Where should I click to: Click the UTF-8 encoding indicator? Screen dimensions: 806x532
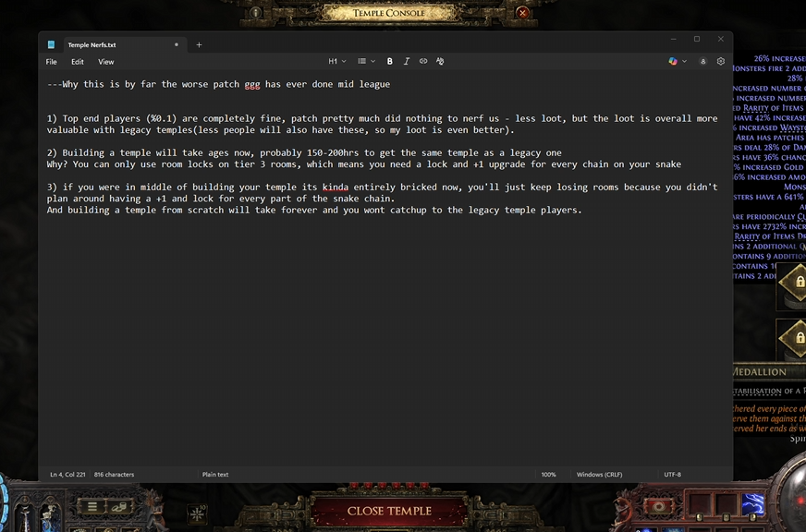[672, 475]
